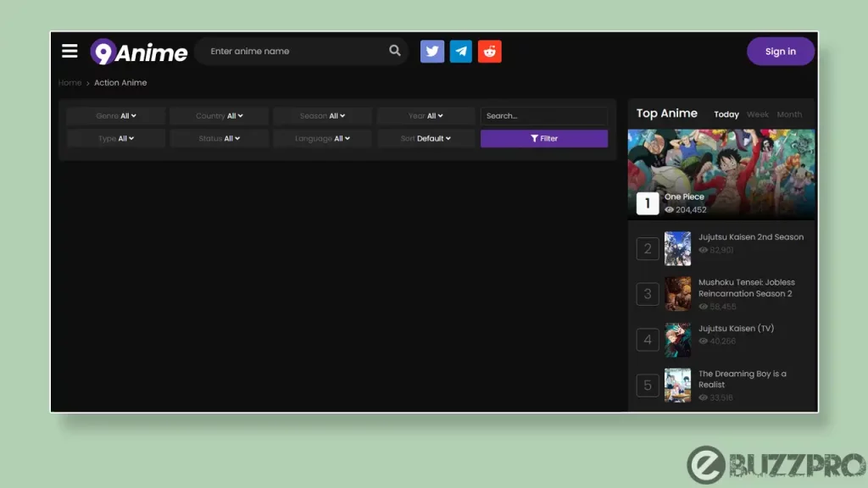This screenshot has width=868, height=488.
Task: Open the Sort Default dropdown
Action: [x=426, y=138]
